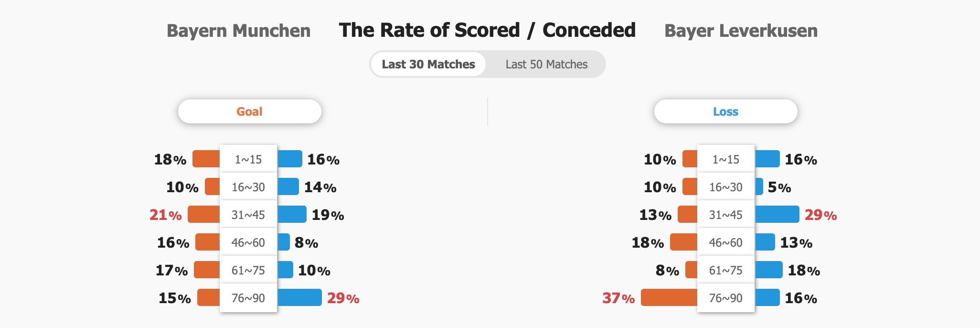Click the 29% blue bar in Loss 31~45
The width and height of the screenshot is (980, 328).
click(x=777, y=214)
